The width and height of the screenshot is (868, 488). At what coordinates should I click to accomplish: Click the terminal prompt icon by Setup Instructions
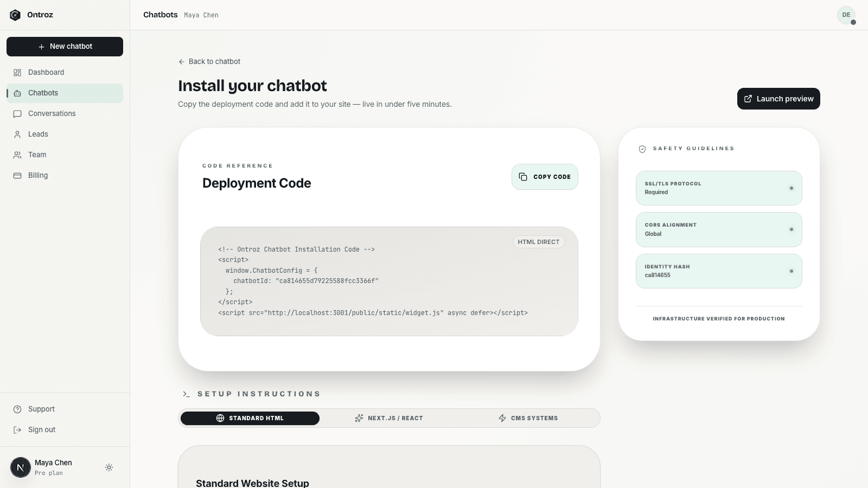point(186,394)
